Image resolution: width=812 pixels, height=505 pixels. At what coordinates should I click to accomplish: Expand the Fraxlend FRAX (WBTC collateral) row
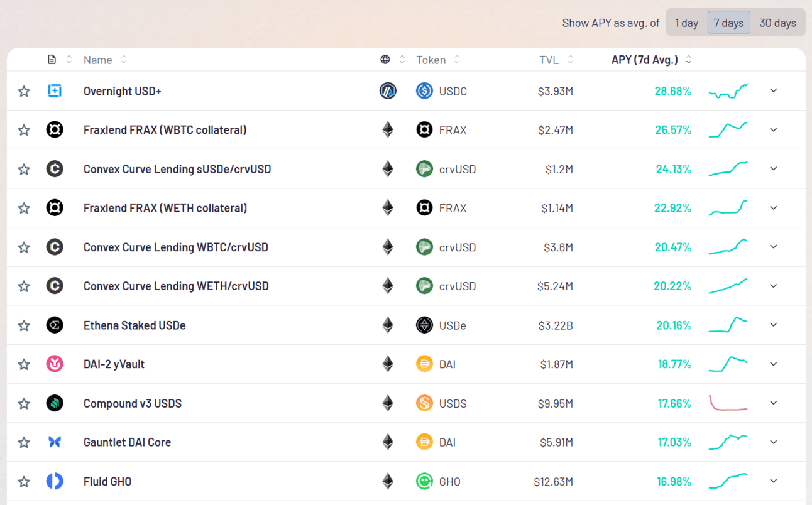coord(774,130)
